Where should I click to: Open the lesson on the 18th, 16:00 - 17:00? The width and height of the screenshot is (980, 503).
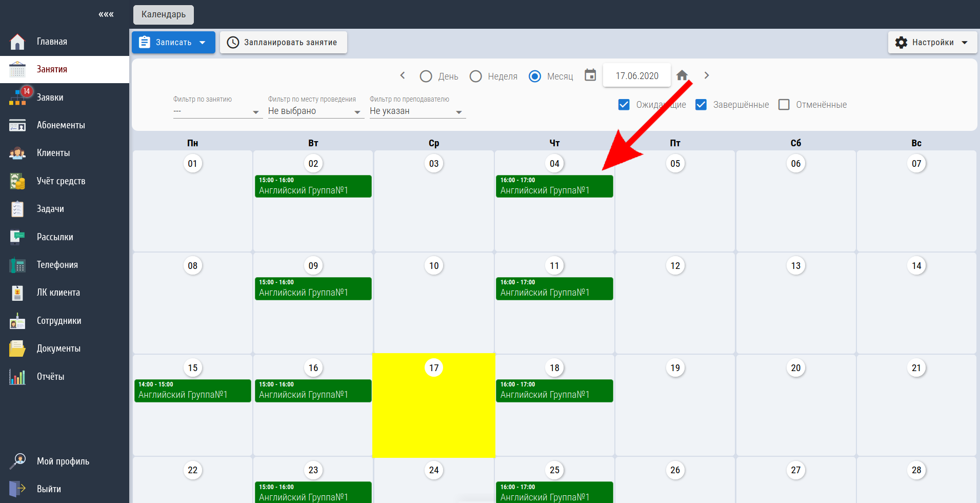[x=554, y=391]
